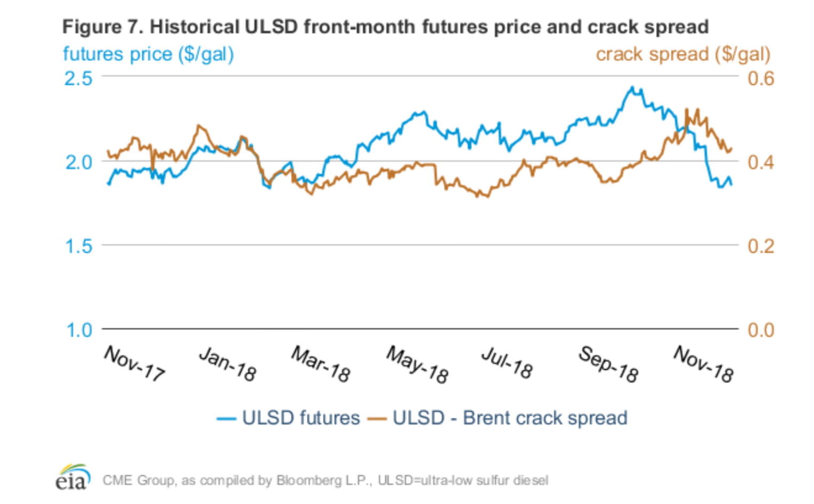Click the orange crack spread legend line marker

376,419
